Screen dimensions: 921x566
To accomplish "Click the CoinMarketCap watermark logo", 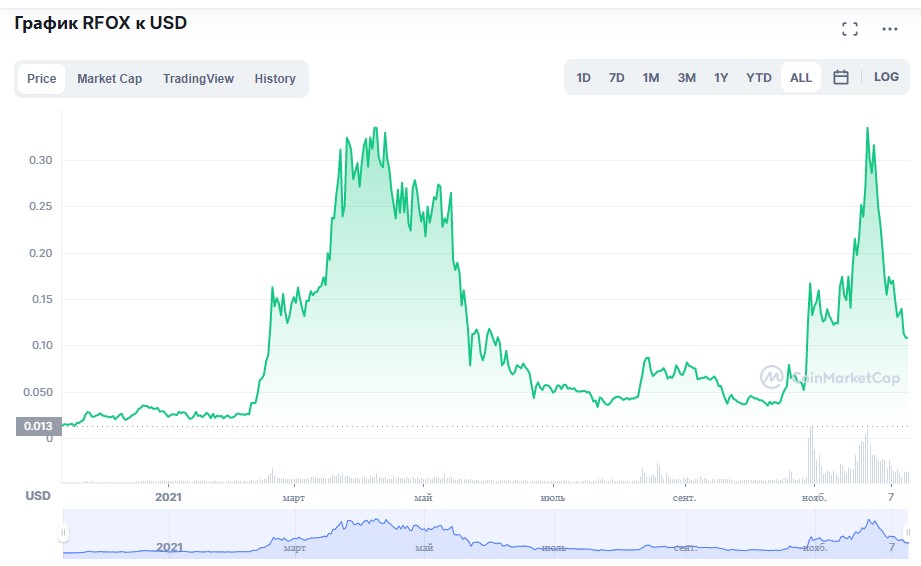I will tap(829, 377).
